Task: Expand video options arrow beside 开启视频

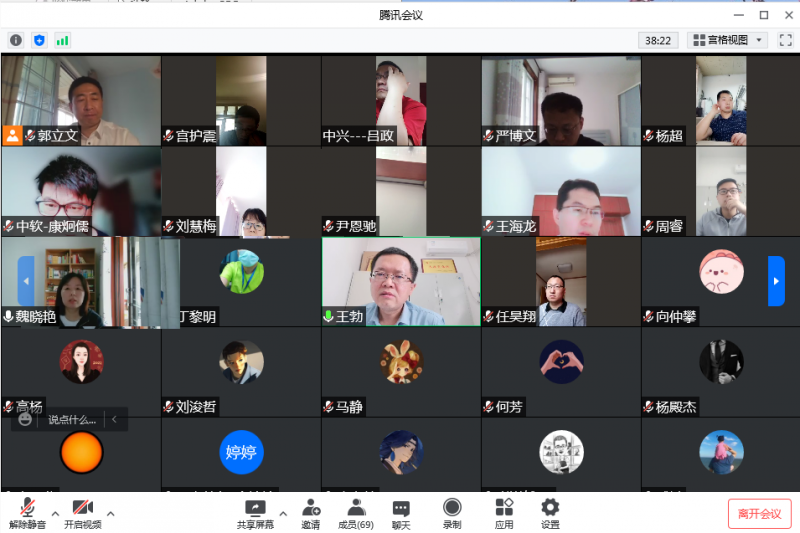Action: 111,514
